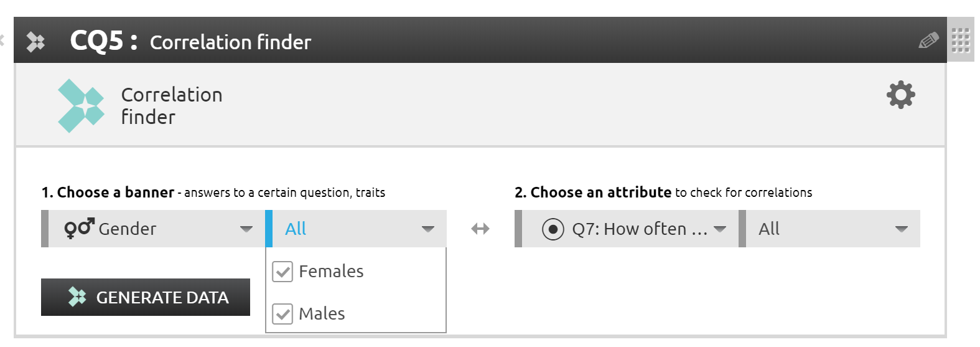Click the Correlation finder teal logo
980x347 pixels.
click(81, 106)
